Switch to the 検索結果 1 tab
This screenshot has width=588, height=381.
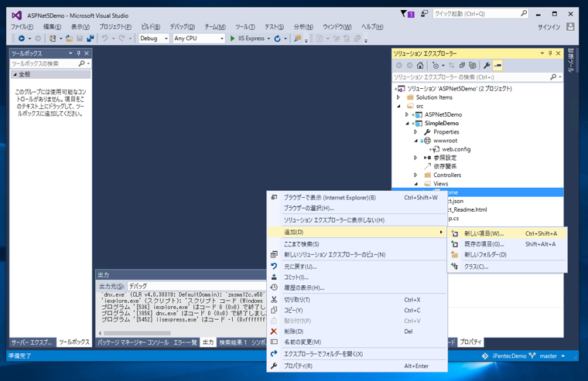[x=233, y=342]
